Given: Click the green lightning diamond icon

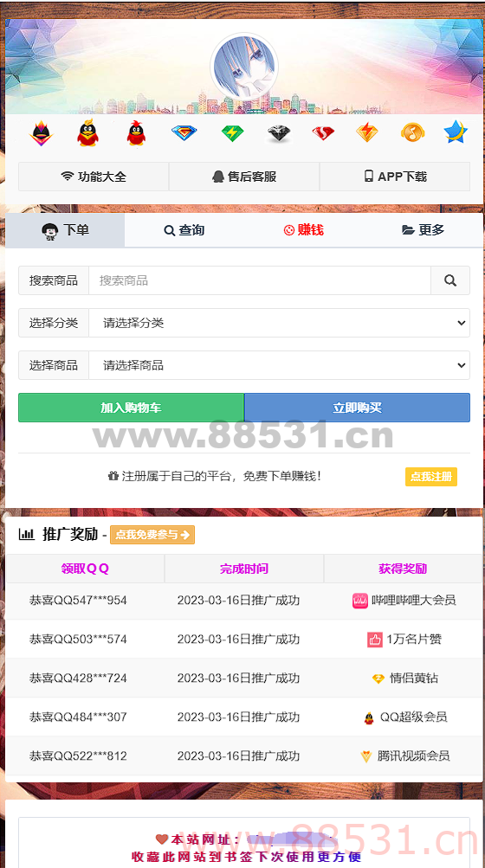Looking at the screenshot, I should pos(232,133).
